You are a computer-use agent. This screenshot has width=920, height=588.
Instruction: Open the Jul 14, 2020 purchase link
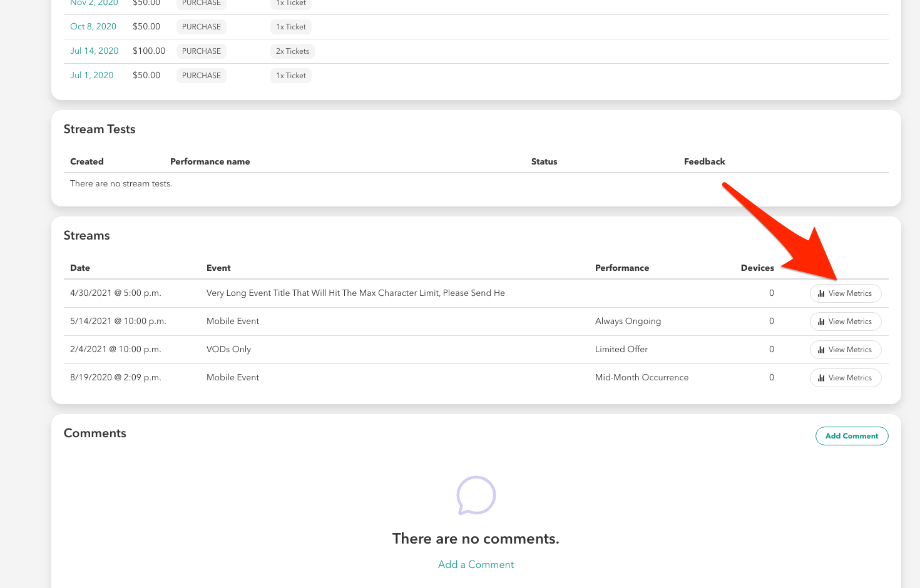(94, 51)
